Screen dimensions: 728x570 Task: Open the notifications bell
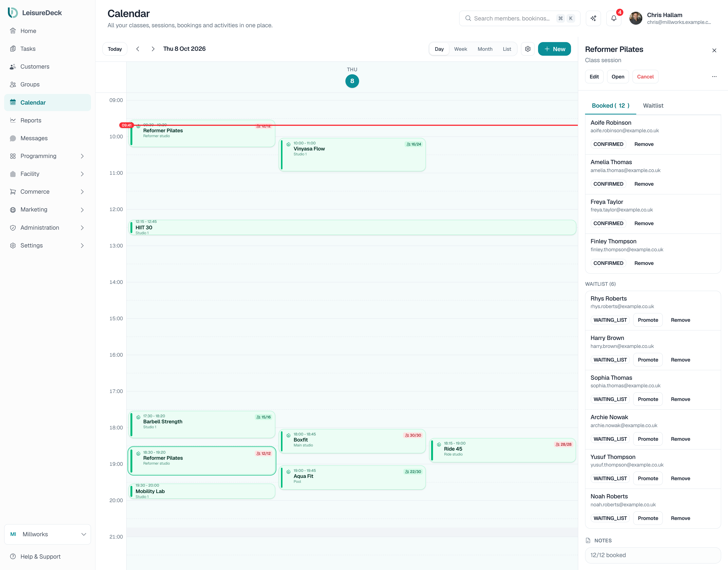[x=613, y=18]
